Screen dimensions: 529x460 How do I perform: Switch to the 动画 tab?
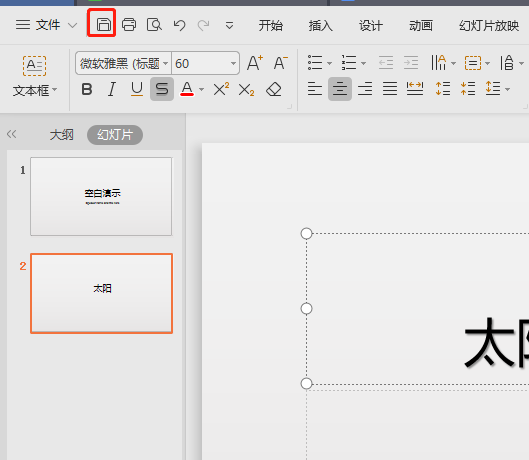[421, 25]
